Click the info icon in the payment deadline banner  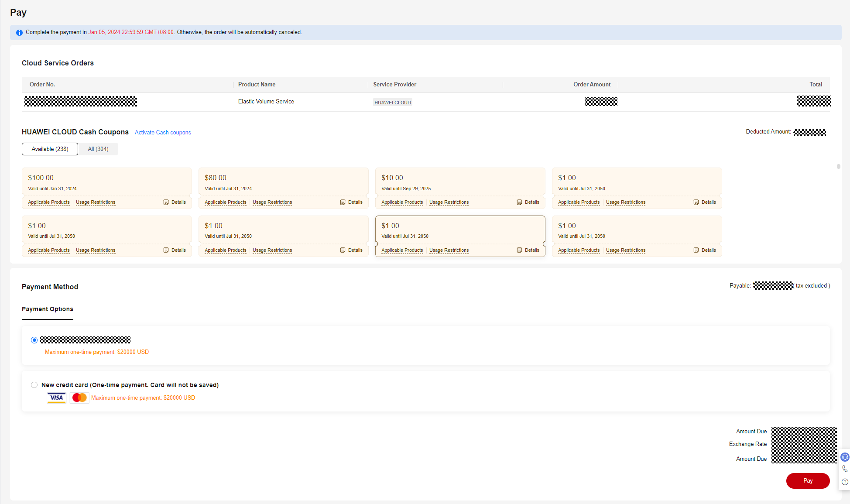[x=19, y=32]
